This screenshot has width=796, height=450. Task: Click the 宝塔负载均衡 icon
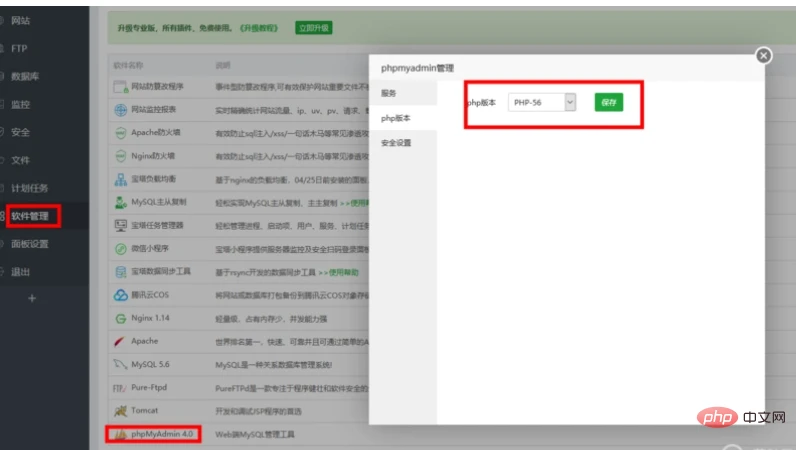(x=120, y=179)
